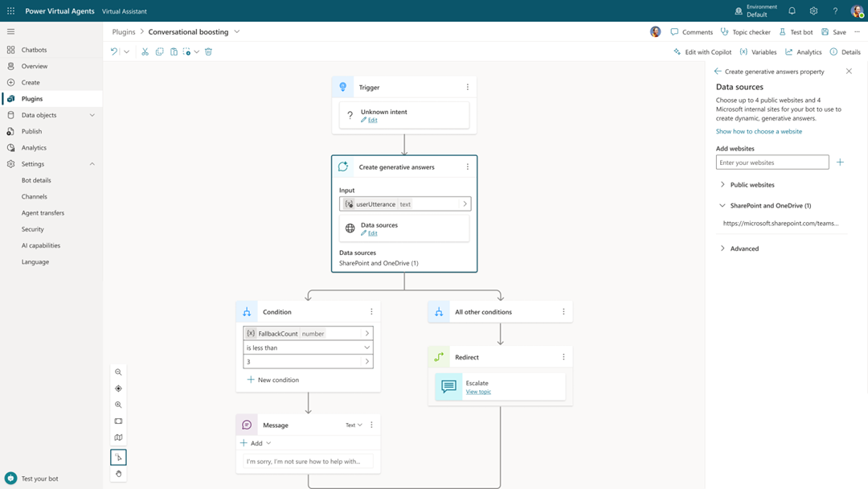Activate the Hand pan tool on the canvas
Image resolution: width=868 pixels, height=489 pixels.
click(118, 474)
